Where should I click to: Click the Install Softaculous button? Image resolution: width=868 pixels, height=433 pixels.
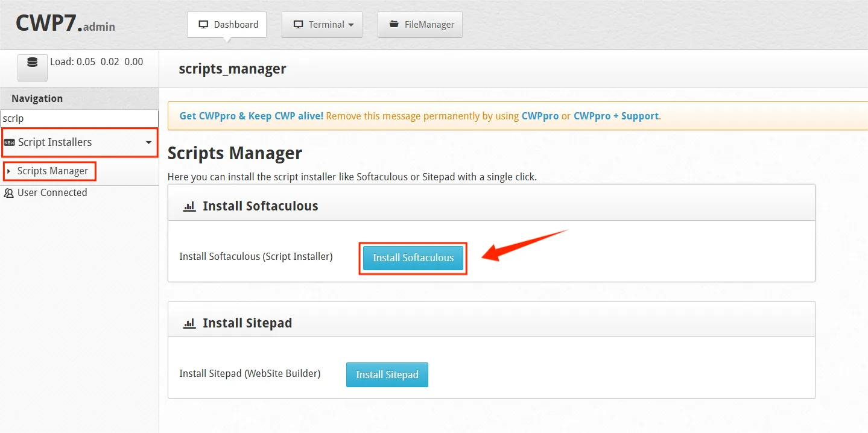click(x=413, y=258)
